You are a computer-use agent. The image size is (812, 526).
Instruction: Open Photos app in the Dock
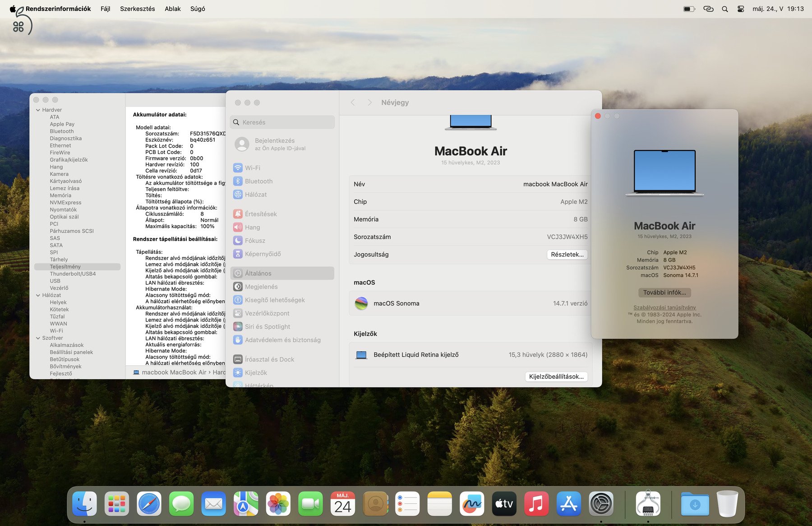click(278, 504)
